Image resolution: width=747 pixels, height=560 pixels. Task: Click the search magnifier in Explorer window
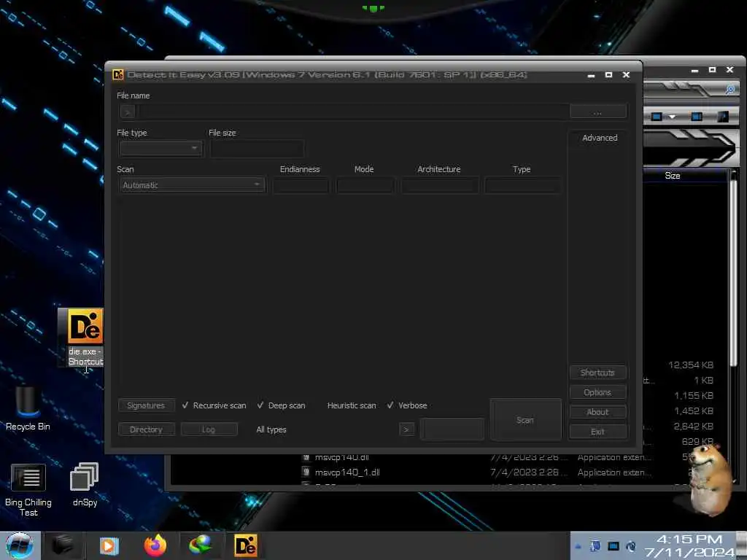click(729, 89)
